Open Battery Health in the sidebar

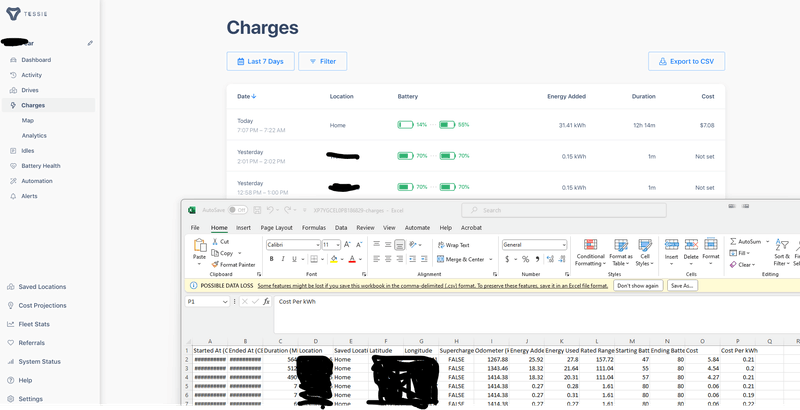tap(41, 166)
